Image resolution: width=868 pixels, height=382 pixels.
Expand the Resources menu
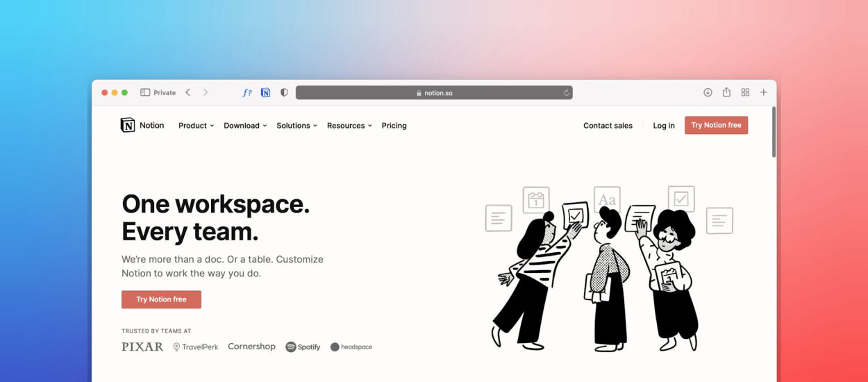point(349,126)
